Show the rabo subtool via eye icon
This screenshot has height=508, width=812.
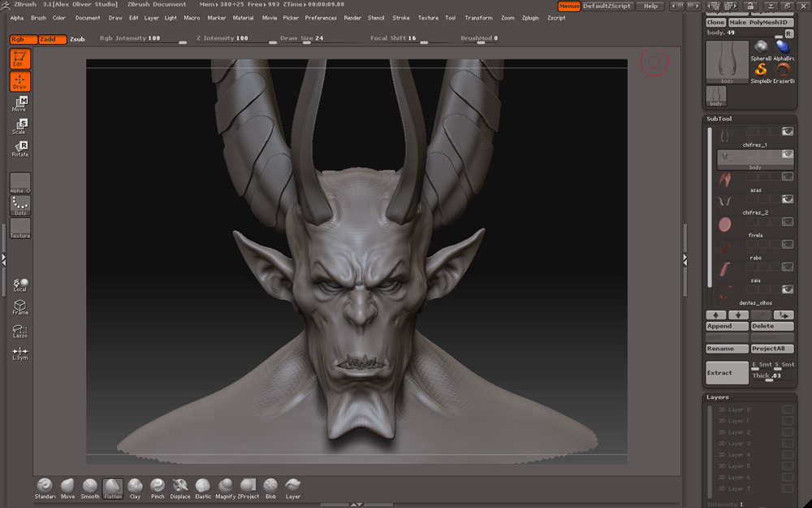pyautogui.click(x=787, y=244)
